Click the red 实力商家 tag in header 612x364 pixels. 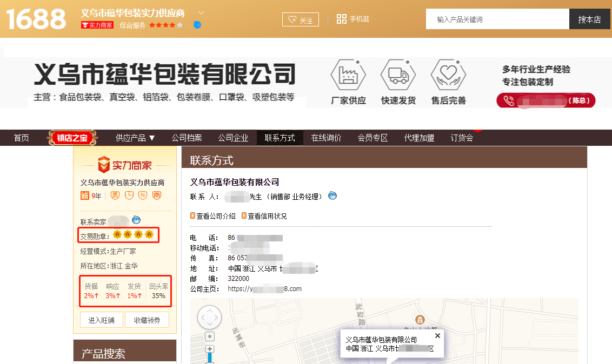point(97,25)
